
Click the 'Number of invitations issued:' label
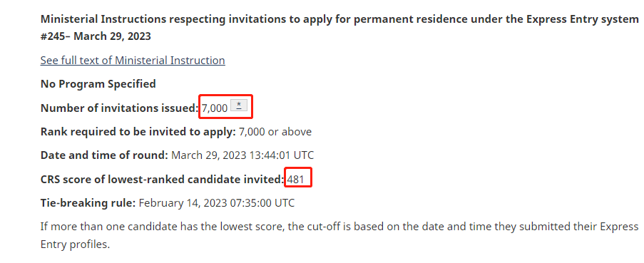tap(120, 108)
